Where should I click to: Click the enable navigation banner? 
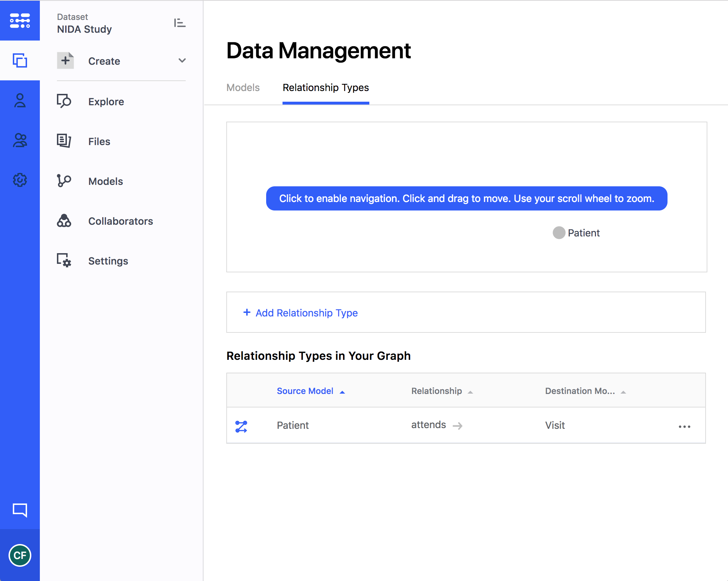coord(466,198)
